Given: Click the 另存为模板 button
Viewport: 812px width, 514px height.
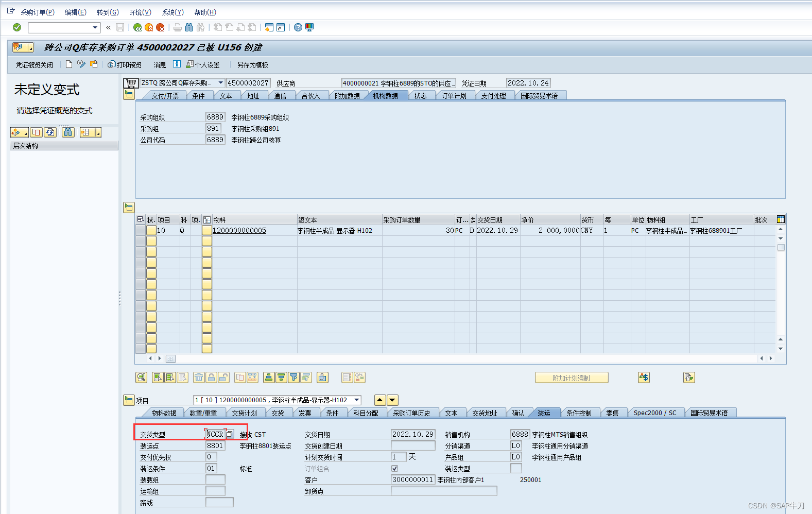Looking at the screenshot, I should (252, 65).
